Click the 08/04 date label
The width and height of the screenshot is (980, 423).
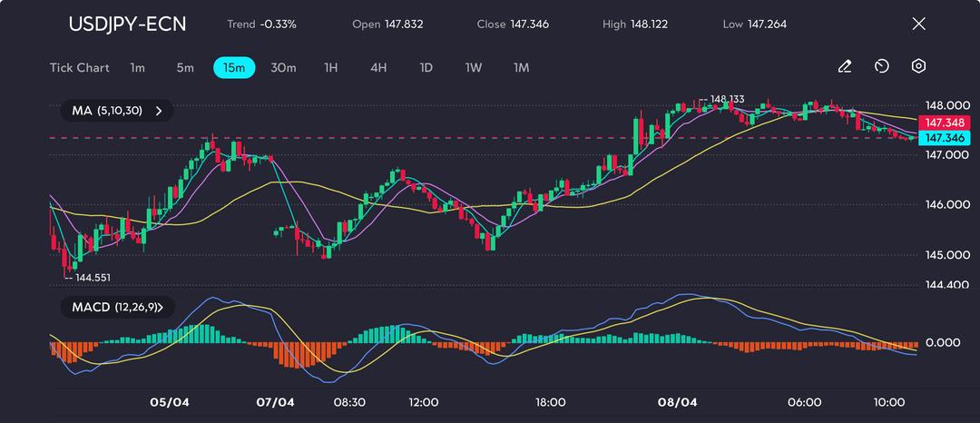pyautogui.click(x=678, y=402)
